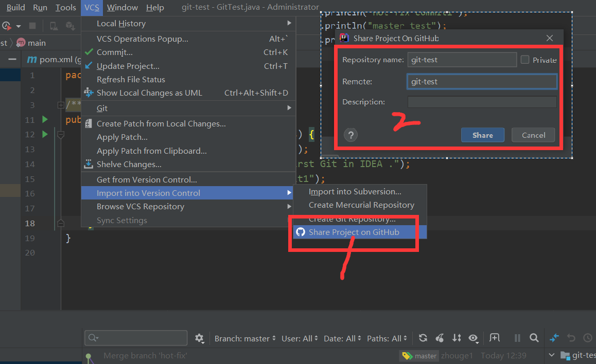
Task: Open the Build menu
Action: click(15, 7)
